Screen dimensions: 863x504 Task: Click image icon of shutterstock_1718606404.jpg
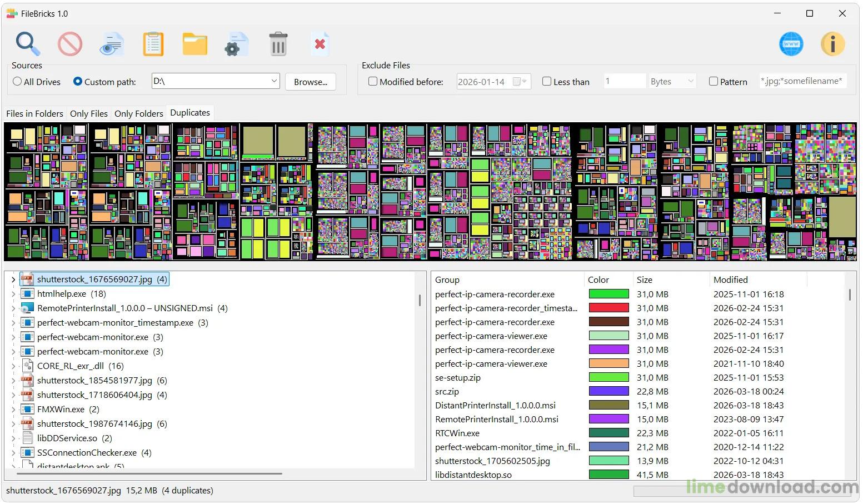(27, 395)
